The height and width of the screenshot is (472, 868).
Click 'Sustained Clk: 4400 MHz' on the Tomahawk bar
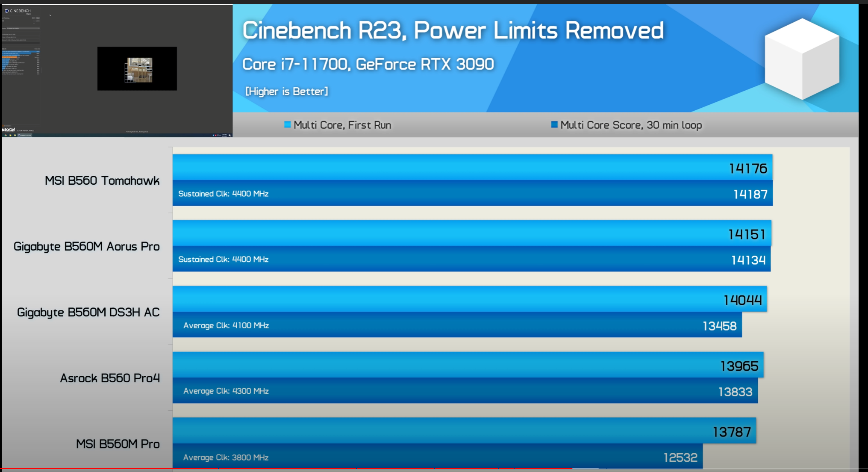[x=224, y=194]
